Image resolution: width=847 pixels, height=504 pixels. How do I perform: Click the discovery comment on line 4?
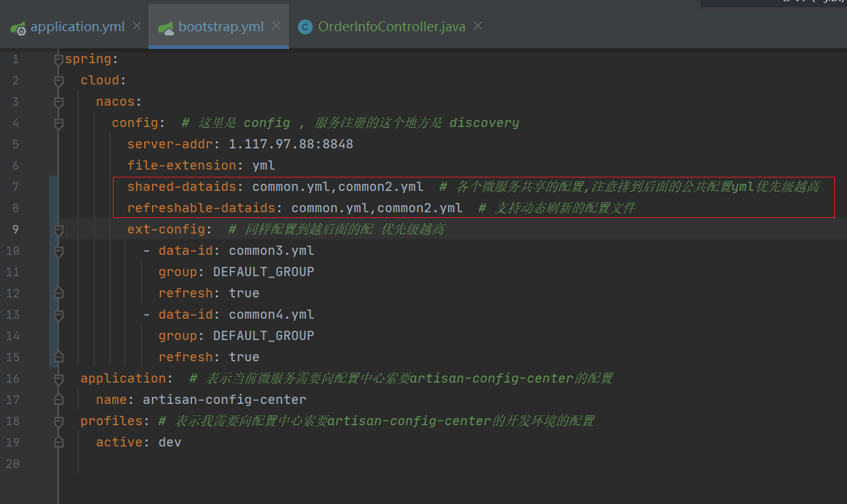click(484, 124)
